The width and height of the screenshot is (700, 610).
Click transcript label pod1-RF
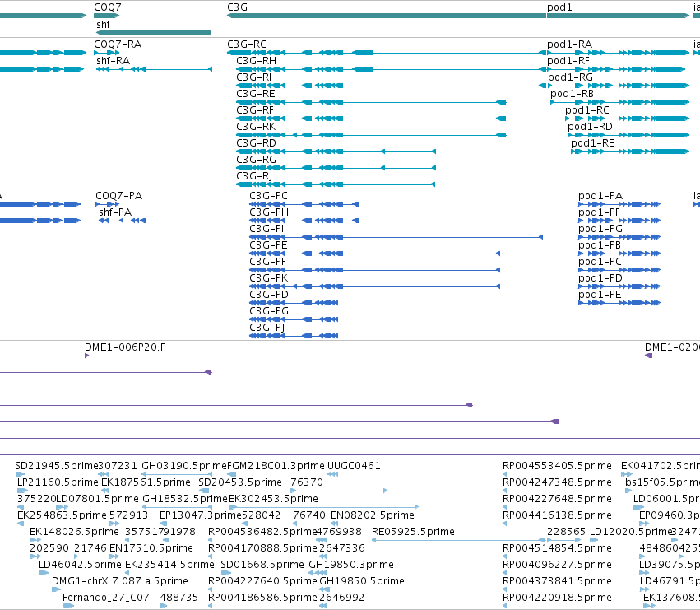(568, 61)
